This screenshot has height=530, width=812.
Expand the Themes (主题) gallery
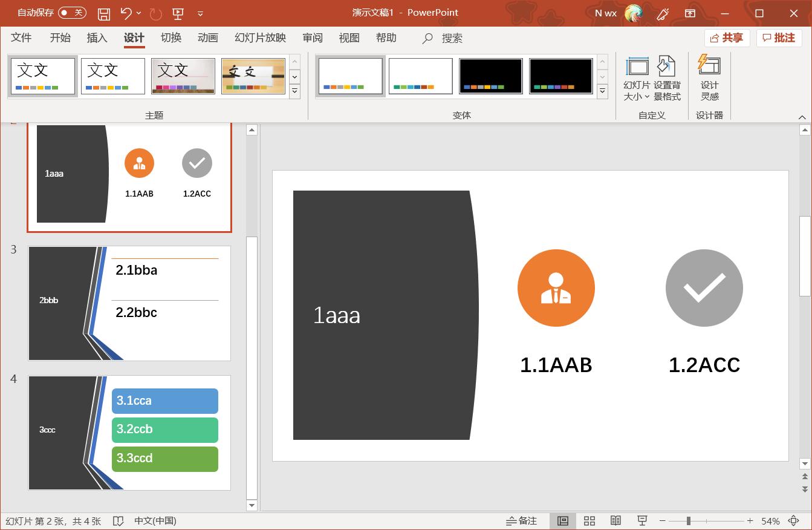click(x=295, y=91)
